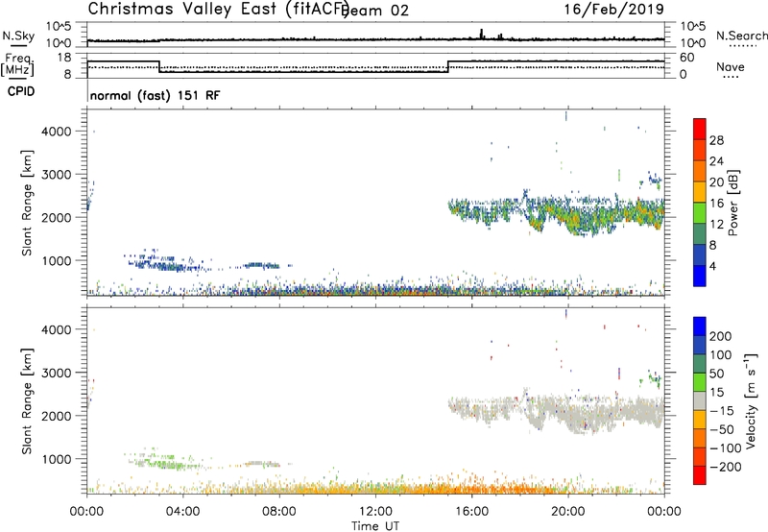Image resolution: width=768 pixels, height=532 pixels.
Task: Click the 'CPID' row label
Action: [21, 91]
